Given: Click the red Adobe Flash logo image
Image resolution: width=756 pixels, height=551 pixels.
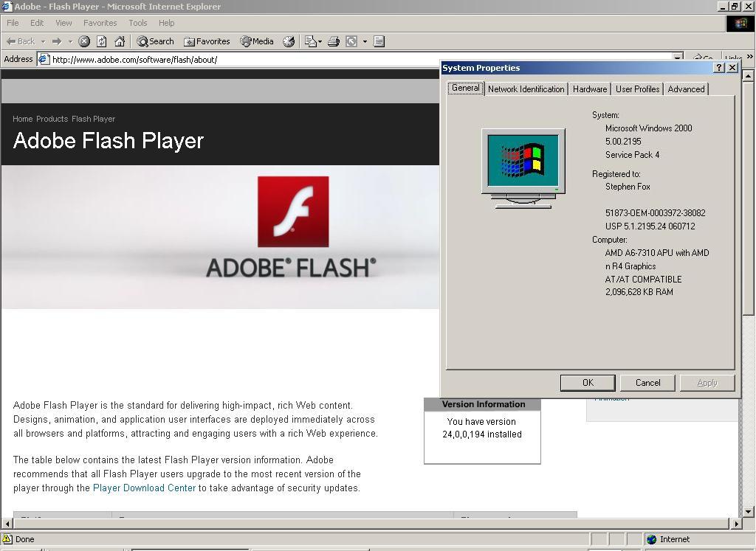Looking at the screenshot, I should coord(293,212).
